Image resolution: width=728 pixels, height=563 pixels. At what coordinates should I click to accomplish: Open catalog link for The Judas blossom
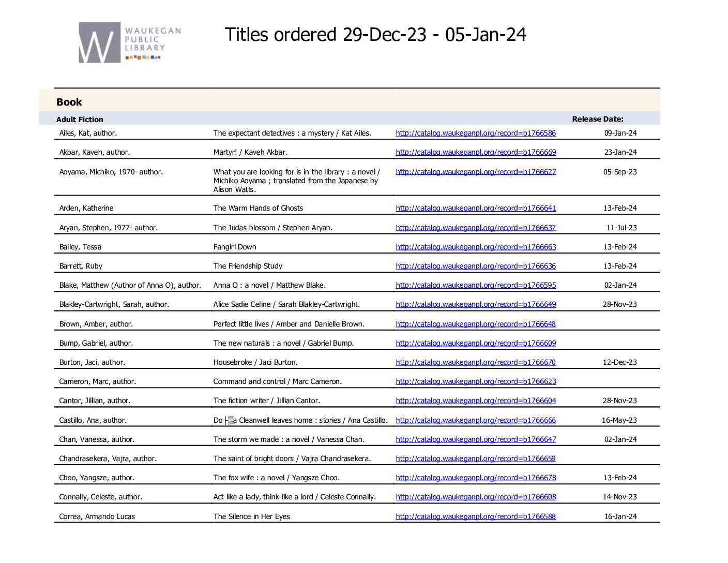(476, 228)
